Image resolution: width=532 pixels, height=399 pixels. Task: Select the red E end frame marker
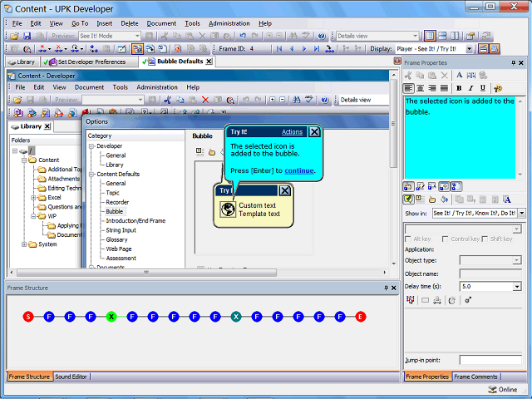click(360, 317)
